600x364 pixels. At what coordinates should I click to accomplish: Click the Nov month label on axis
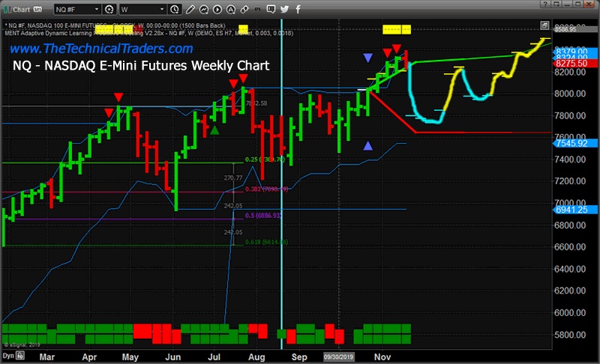coord(382,357)
